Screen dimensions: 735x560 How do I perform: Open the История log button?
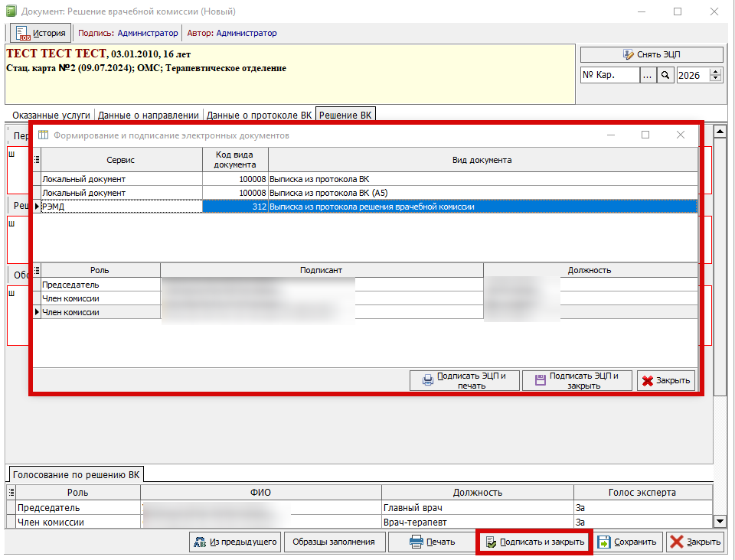click(41, 33)
